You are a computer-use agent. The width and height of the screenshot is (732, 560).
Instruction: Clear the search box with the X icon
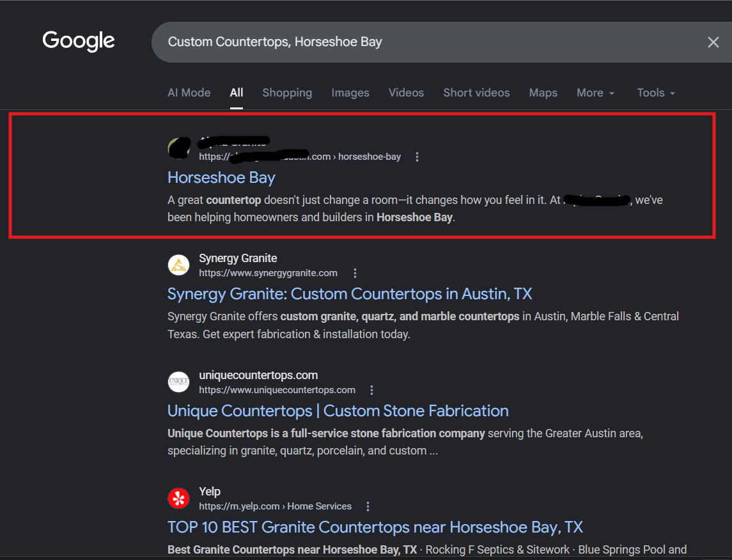coord(713,42)
